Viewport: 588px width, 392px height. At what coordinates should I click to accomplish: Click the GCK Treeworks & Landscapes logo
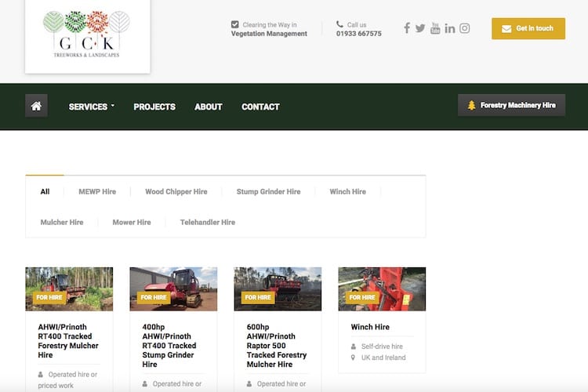87,34
